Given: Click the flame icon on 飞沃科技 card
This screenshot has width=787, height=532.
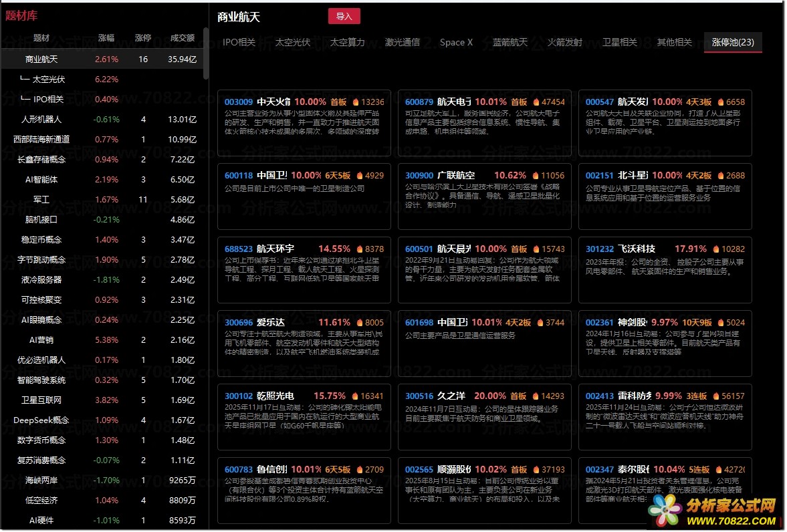Looking at the screenshot, I should [x=717, y=249].
